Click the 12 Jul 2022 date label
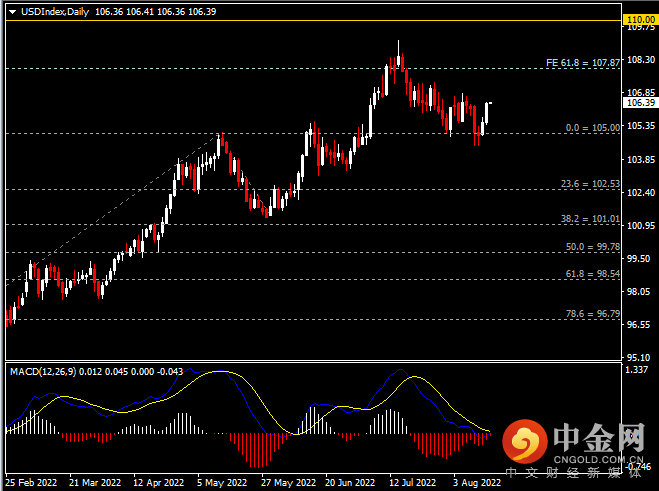659x491 pixels. (x=412, y=483)
